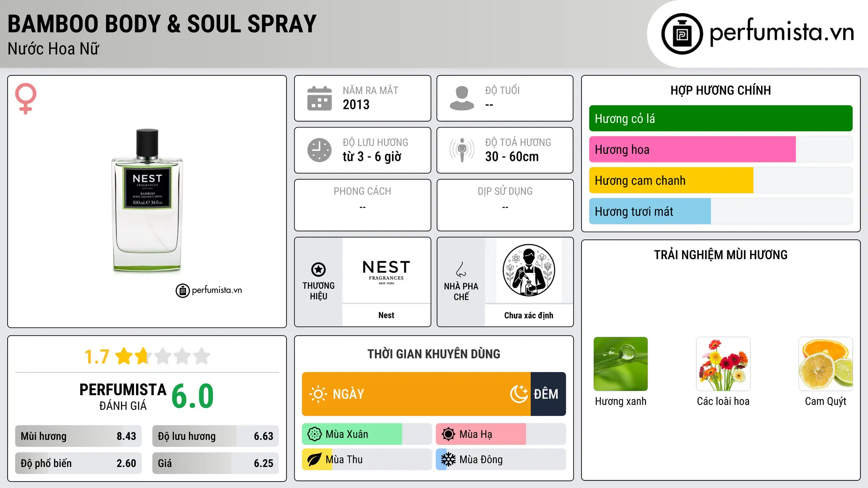Image resolution: width=868 pixels, height=488 pixels.
Task: Open the Hương xanh note thumbnail
Action: coord(620,364)
